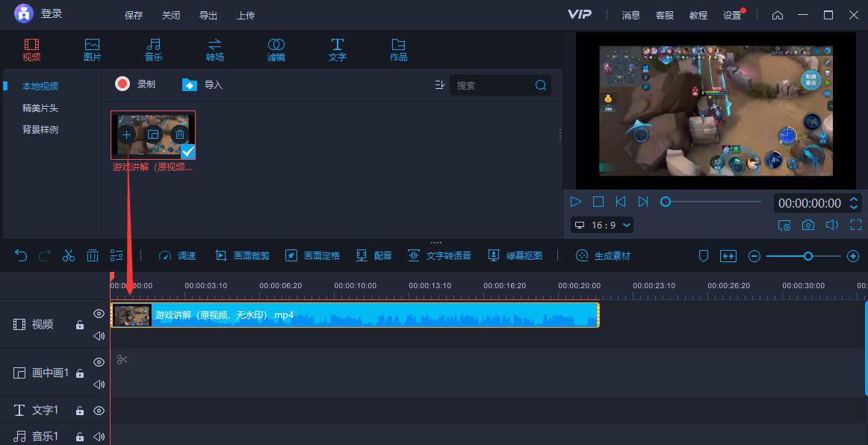Open the track settings list icon

pos(117,255)
